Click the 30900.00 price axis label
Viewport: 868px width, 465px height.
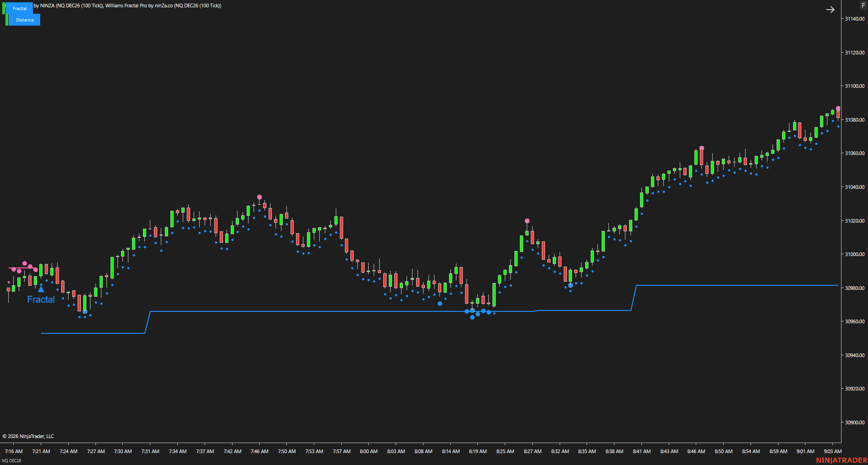(x=854, y=422)
